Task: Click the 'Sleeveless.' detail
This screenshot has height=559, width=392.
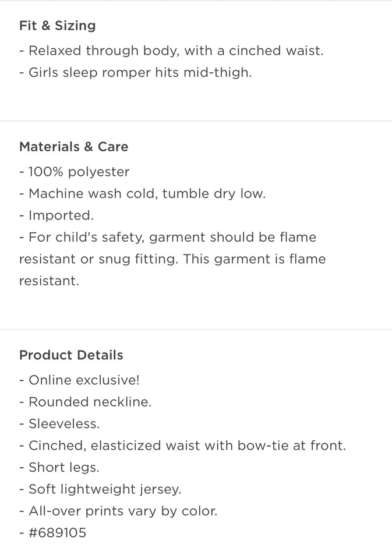Action: (x=59, y=424)
